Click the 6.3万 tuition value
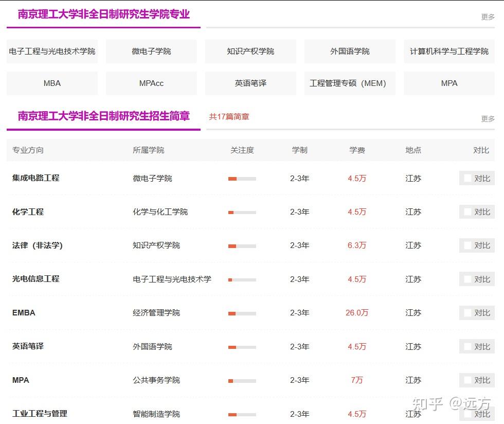504x424 pixels. tap(357, 245)
